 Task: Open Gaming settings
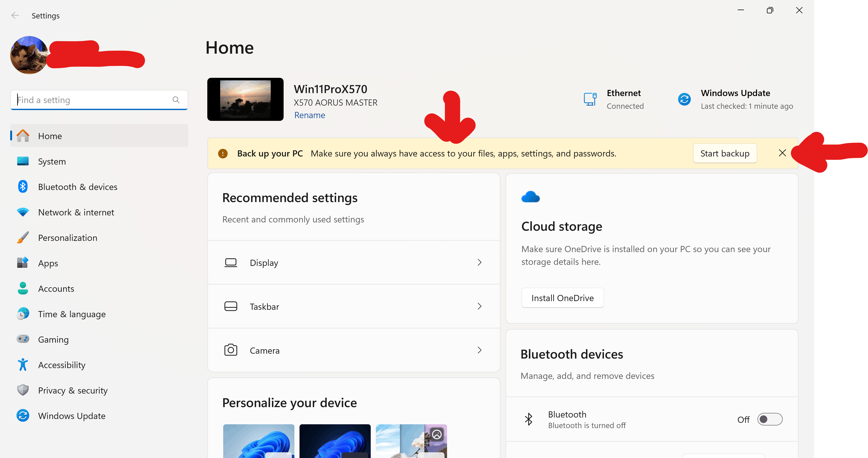[99, 339]
